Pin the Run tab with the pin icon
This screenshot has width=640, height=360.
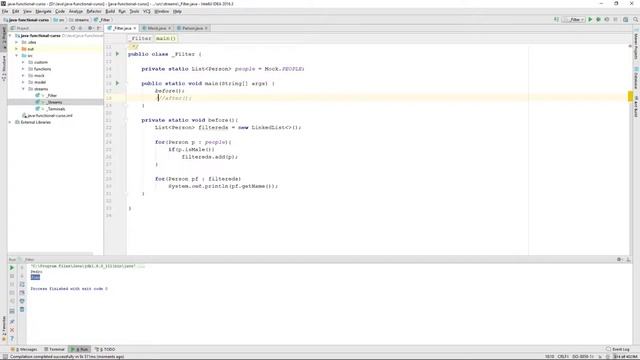(x=12, y=322)
